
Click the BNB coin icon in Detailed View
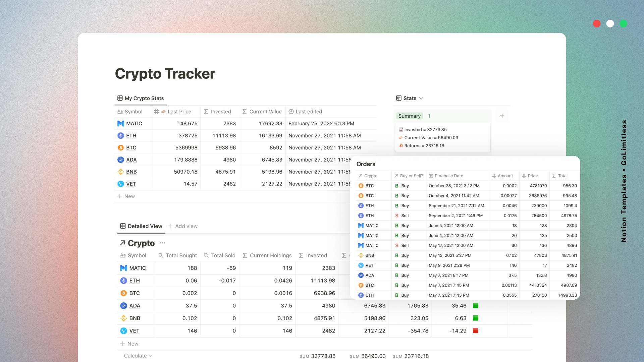[x=123, y=318]
